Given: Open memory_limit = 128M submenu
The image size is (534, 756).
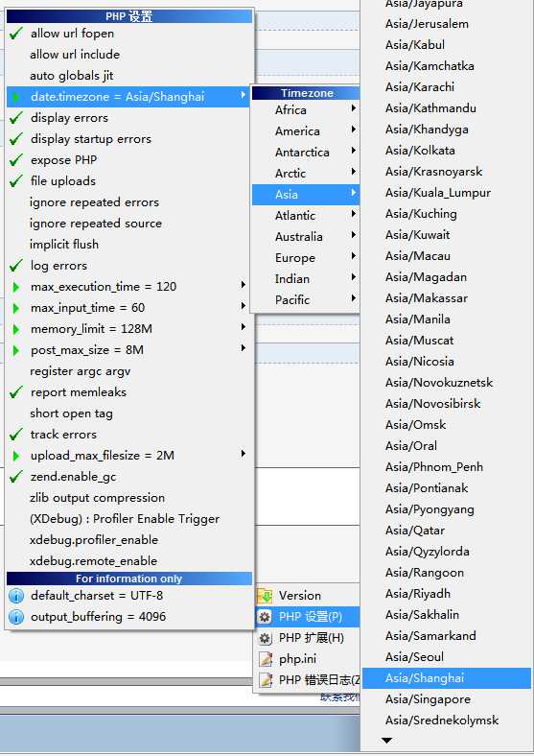Looking at the screenshot, I should click(x=129, y=329).
